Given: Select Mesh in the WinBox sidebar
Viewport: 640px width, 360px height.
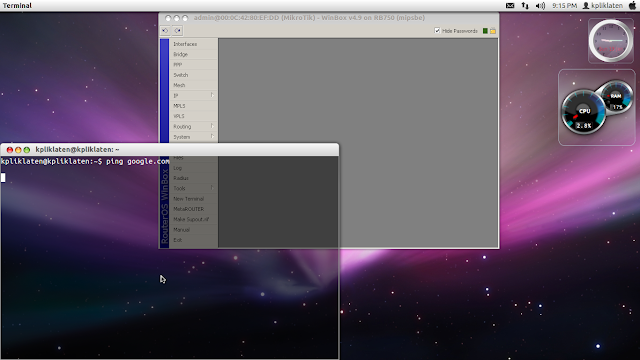Looking at the screenshot, I should pyautogui.click(x=193, y=85).
